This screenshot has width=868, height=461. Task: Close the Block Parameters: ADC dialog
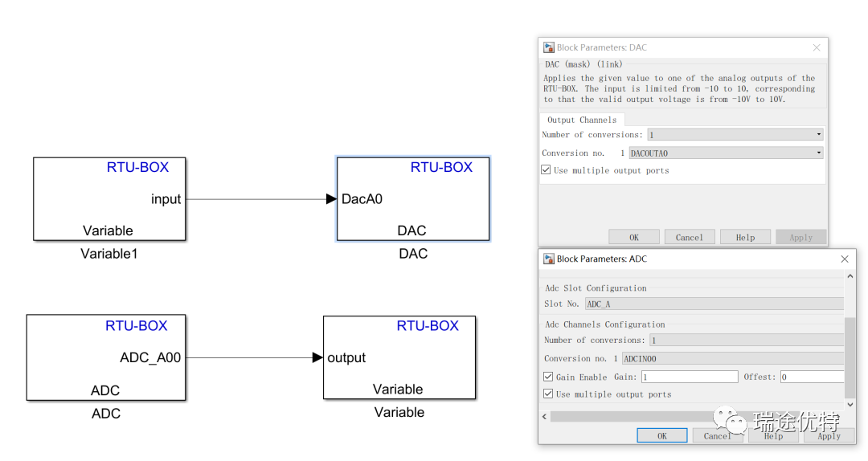pos(844,259)
